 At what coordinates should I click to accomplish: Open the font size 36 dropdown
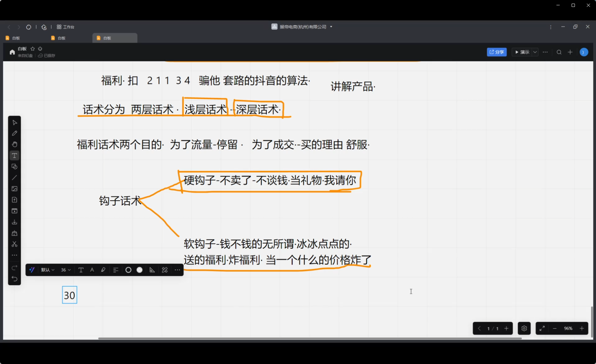[66, 270]
